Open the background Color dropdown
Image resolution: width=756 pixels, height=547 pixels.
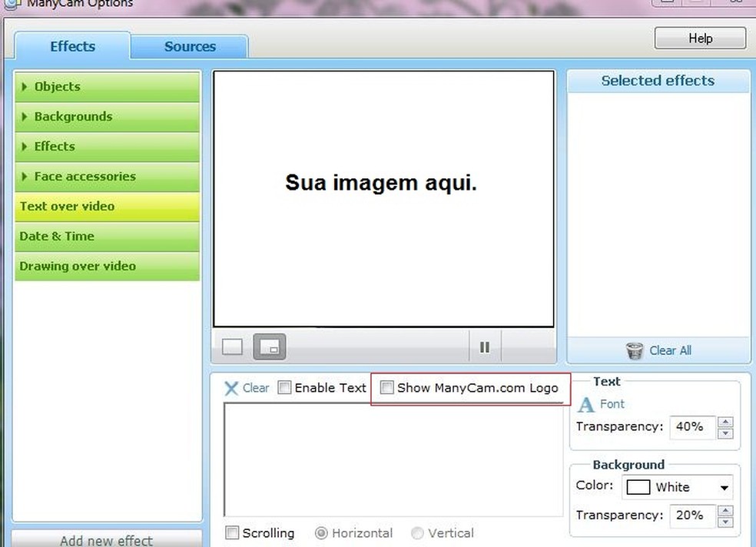pos(678,487)
